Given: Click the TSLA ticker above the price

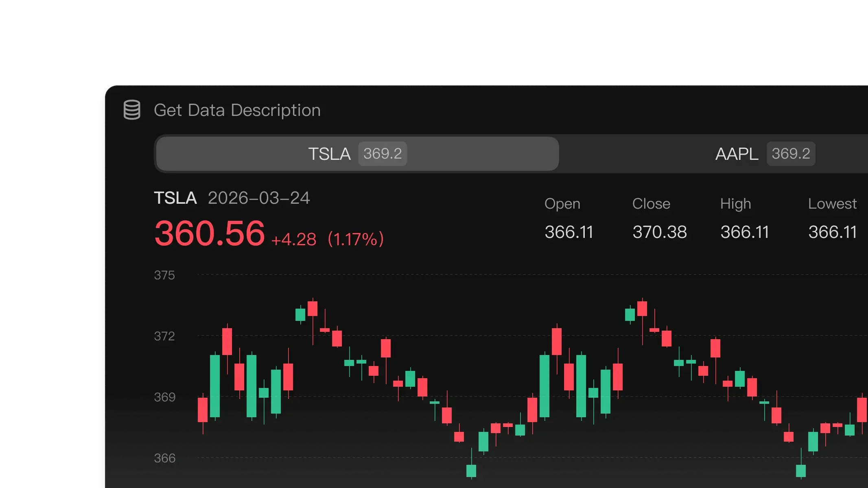Looking at the screenshot, I should click(x=175, y=198).
